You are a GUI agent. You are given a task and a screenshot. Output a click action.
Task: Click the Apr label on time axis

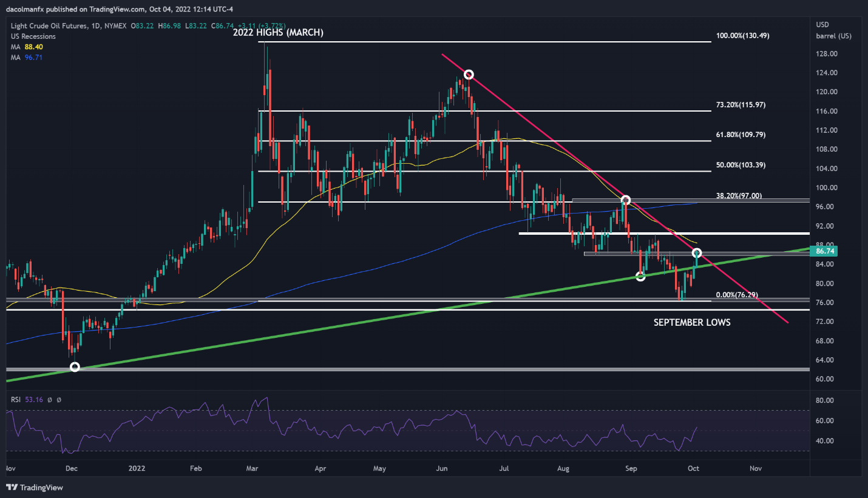(x=320, y=469)
